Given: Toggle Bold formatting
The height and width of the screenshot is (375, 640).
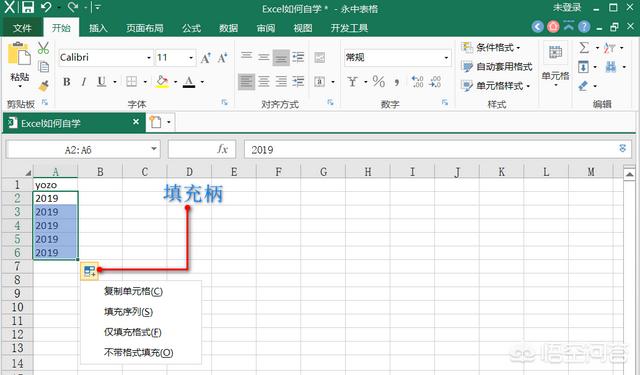Looking at the screenshot, I should point(67,82).
